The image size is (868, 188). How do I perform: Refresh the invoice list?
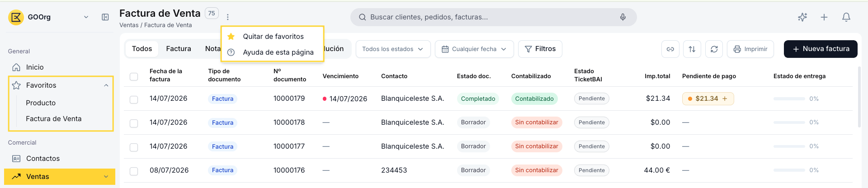pos(714,49)
